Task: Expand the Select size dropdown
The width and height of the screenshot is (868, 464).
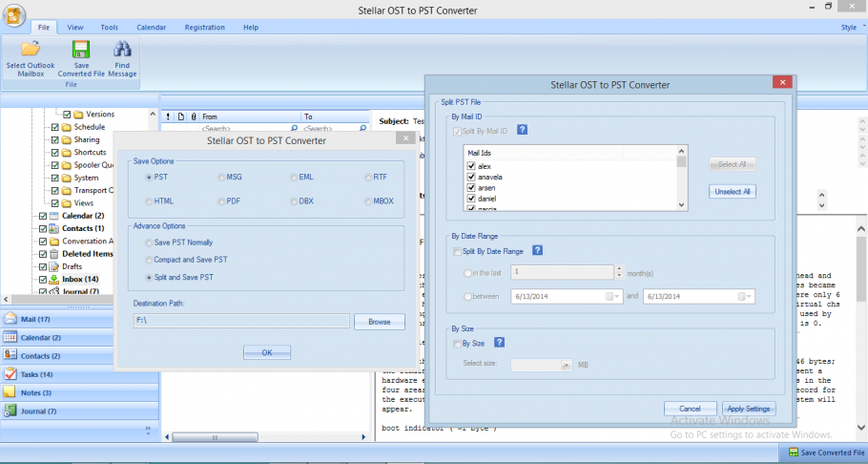Action: 566,364
